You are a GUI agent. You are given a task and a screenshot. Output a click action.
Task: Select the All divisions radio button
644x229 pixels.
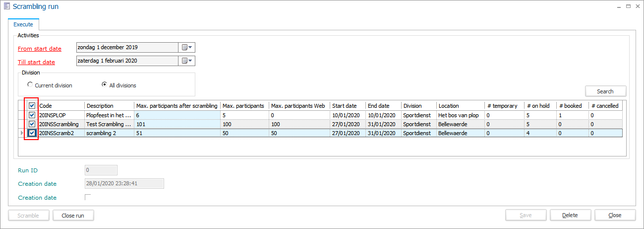[x=105, y=85]
